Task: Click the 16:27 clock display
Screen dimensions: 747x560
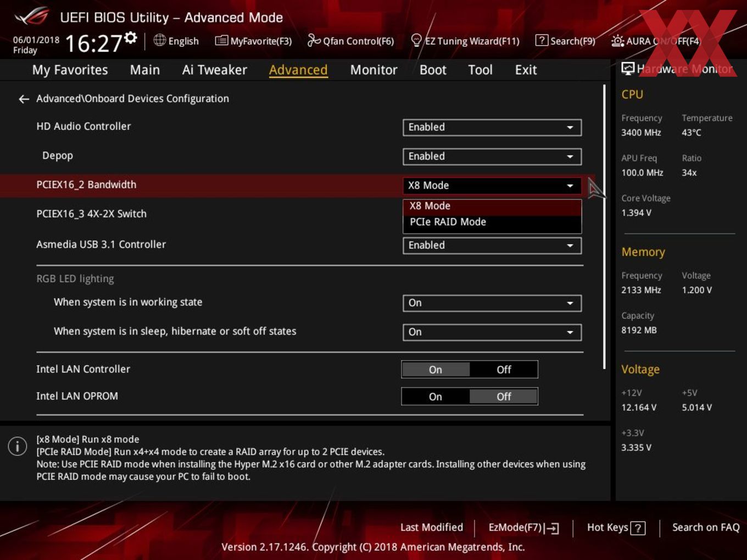Action: pos(93,43)
